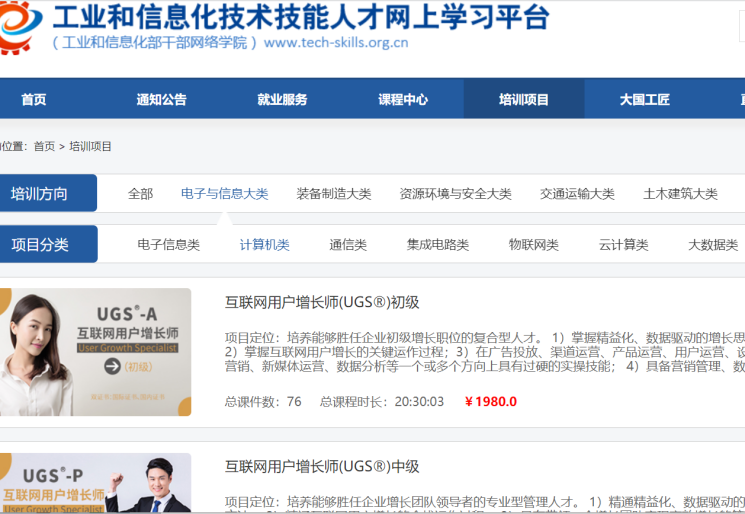745x514 pixels.
Task: Choose 大数据类 project category
Action: coord(713,245)
